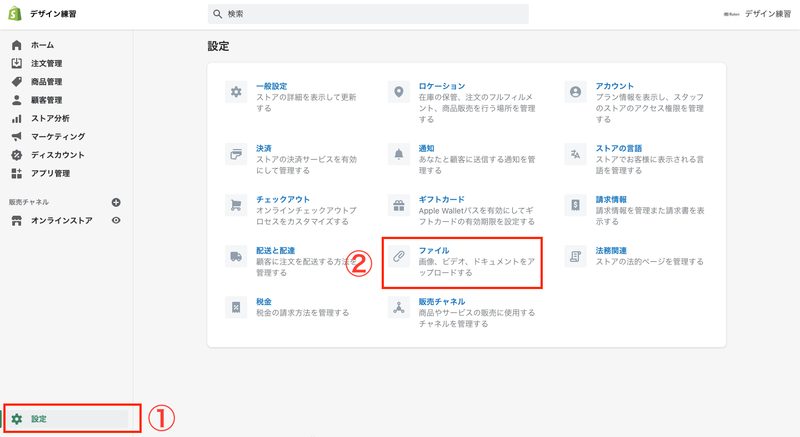Image resolution: width=800 pixels, height=437 pixels.
Task: Click the 商品管理 tag icon
Action: point(16,82)
